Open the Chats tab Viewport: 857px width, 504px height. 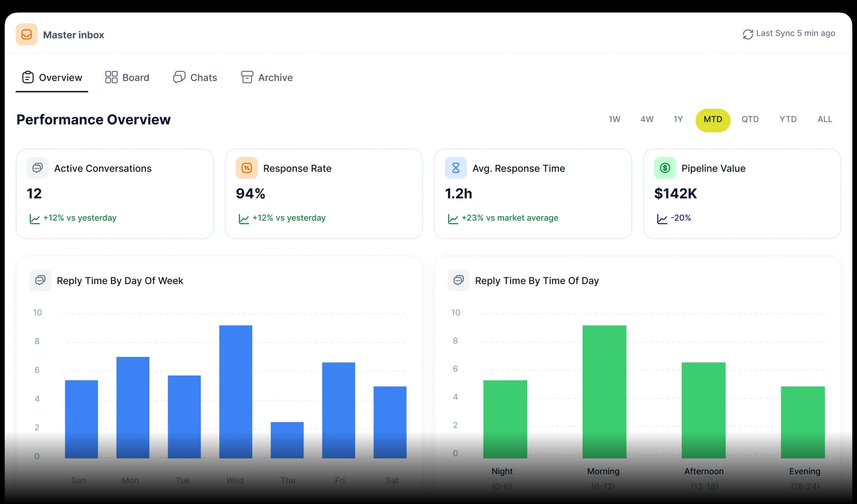[x=195, y=77]
